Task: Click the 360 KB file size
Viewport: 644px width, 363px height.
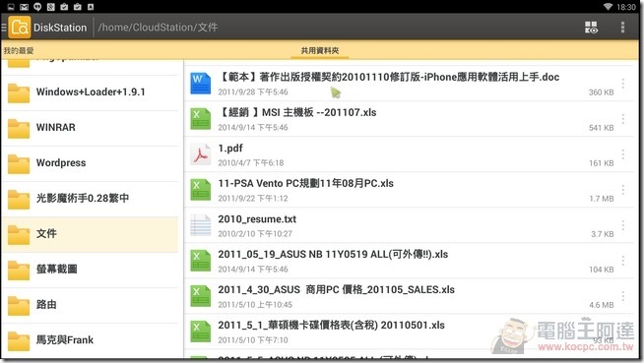Action: pos(602,92)
